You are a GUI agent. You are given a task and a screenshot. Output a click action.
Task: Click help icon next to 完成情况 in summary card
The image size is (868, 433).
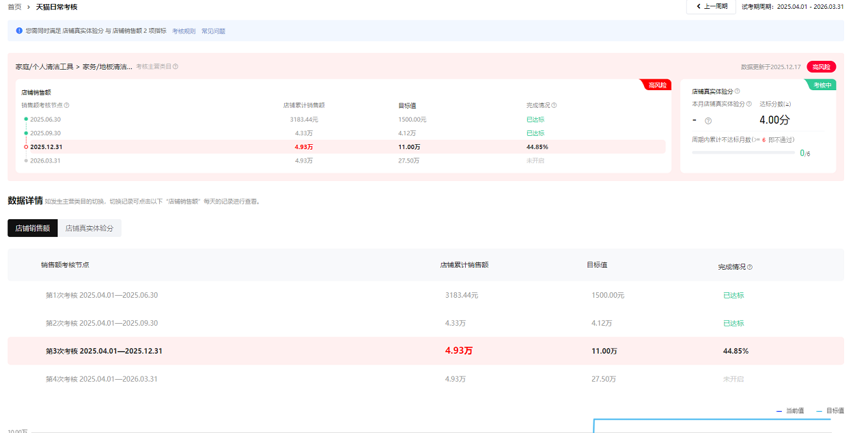(554, 106)
